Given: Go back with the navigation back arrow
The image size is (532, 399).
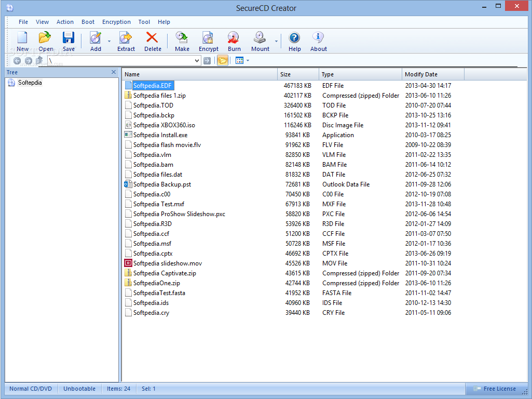Looking at the screenshot, I should point(17,61).
